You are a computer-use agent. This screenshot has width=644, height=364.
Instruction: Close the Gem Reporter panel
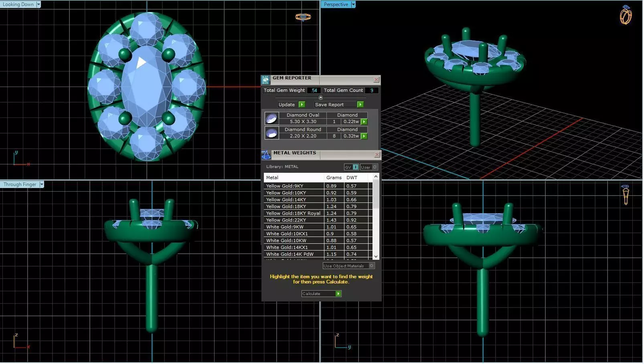[376, 80]
